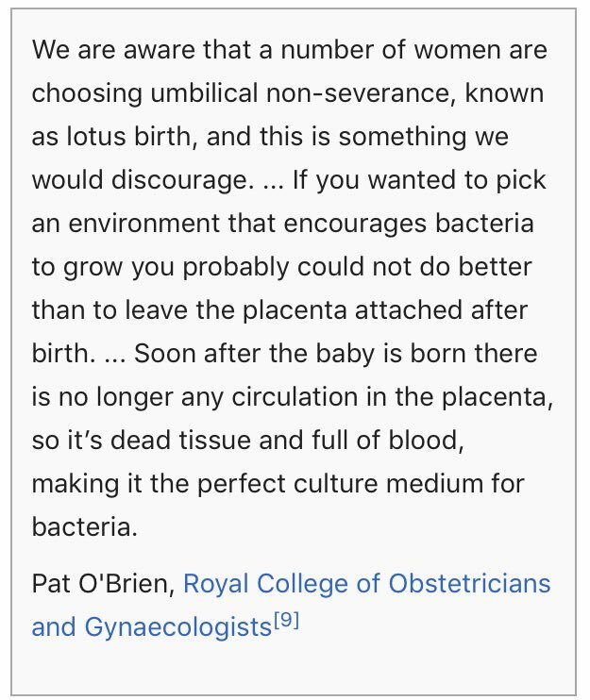Click the words 'dead tissue'
The height and width of the screenshot is (700, 590).
pyautogui.click(x=180, y=441)
